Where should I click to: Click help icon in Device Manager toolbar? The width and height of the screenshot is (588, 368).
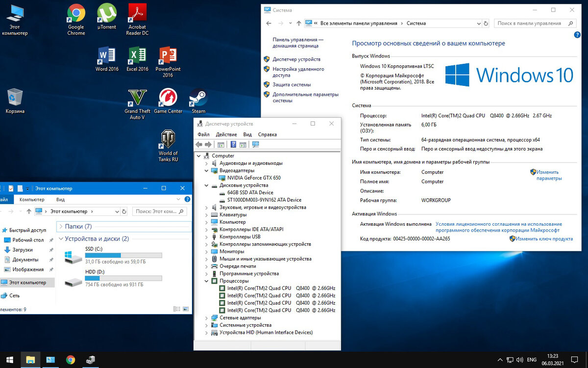tap(233, 144)
